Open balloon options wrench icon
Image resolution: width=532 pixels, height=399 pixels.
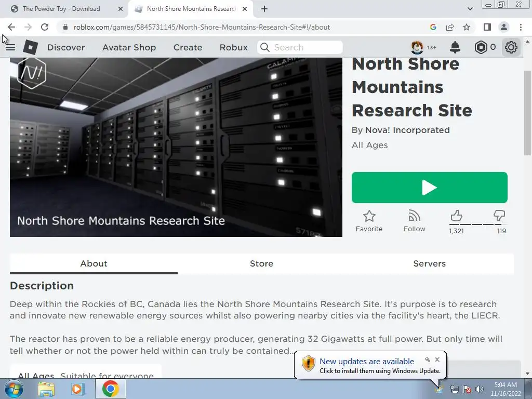[x=428, y=360]
